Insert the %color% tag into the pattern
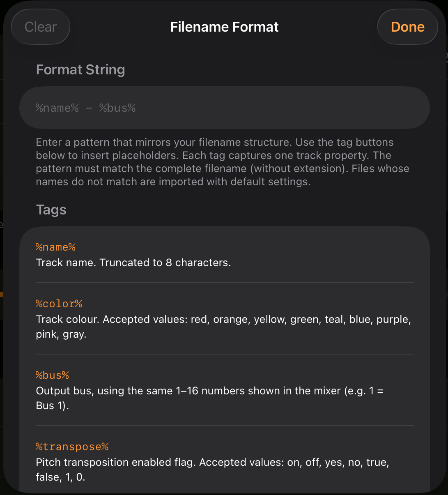 pos(59,304)
